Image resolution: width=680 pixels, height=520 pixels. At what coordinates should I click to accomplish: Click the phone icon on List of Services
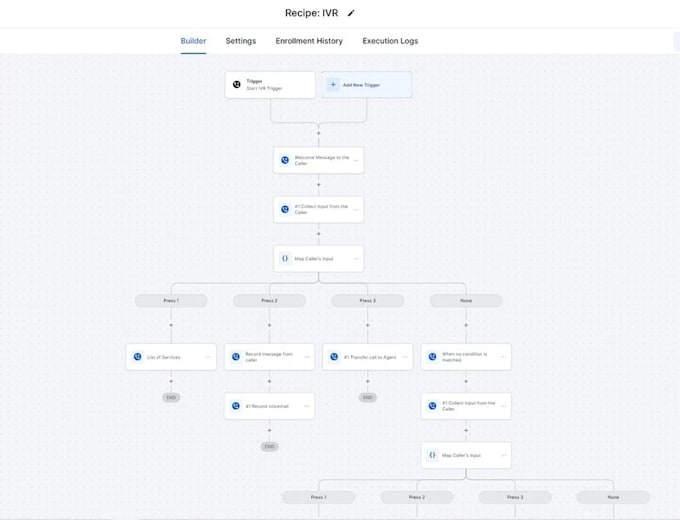click(x=137, y=357)
